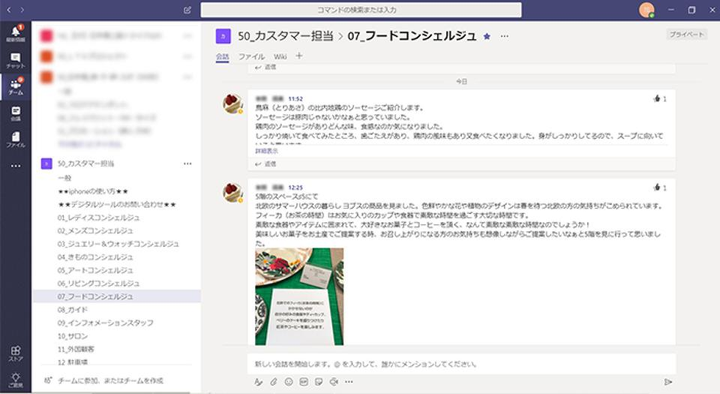
Task: Toggle favorite star for 07_フードコンシェルジュ channel
Action: click(487, 36)
